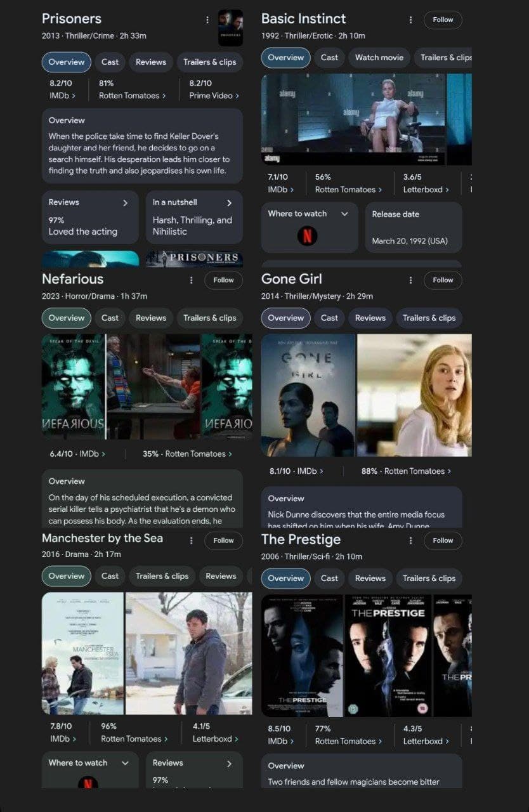Select Trailers & clips tab for The Prestige
This screenshot has width=529, height=812.
click(x=429, y=579)
